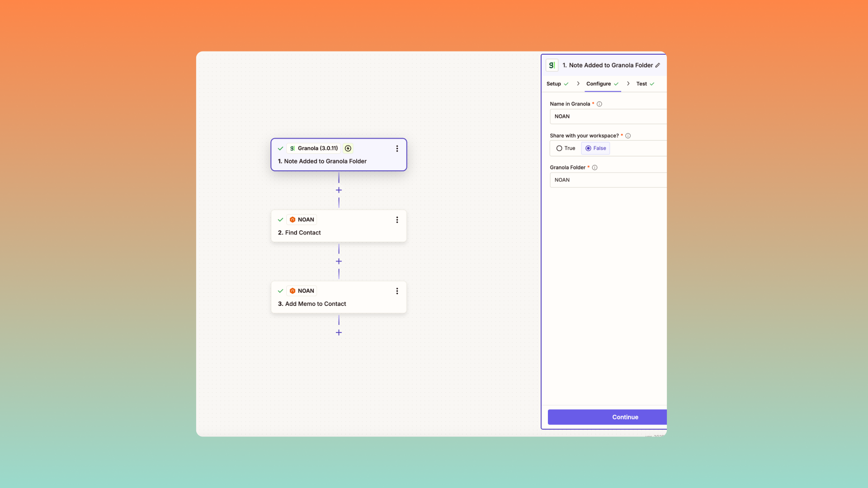Click the update version icon next to Granola (3.0.11)

(x=348, y=149)
